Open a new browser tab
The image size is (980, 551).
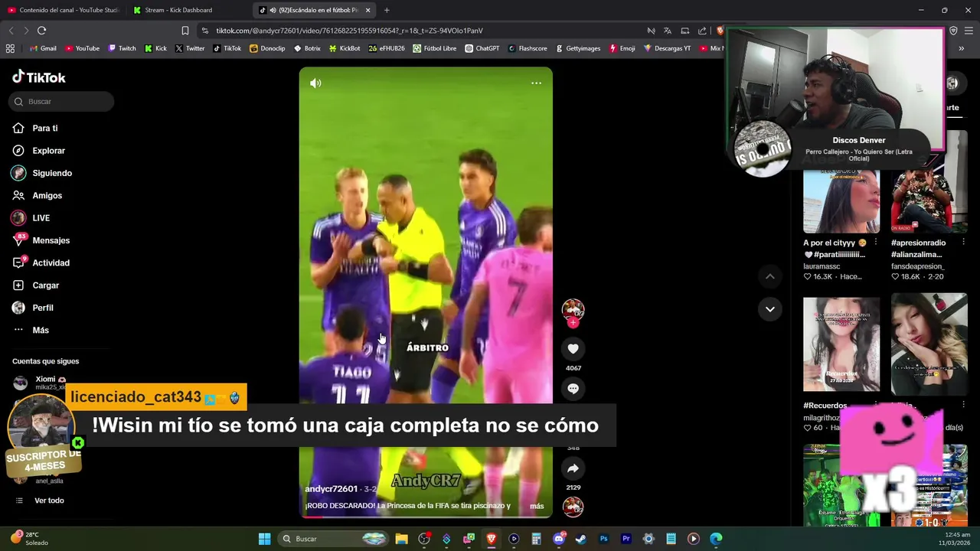pyautogui.click(x=387, y=10)
